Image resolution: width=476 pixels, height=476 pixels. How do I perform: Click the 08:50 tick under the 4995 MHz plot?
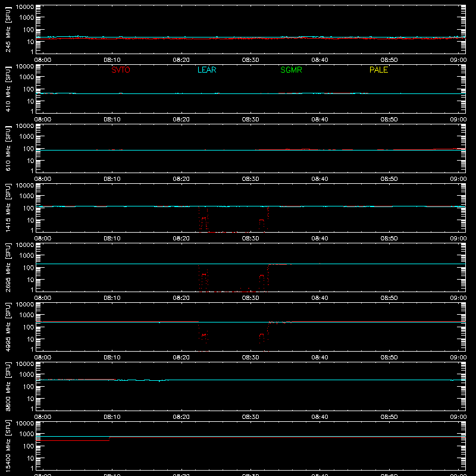(x=389, y=358)
